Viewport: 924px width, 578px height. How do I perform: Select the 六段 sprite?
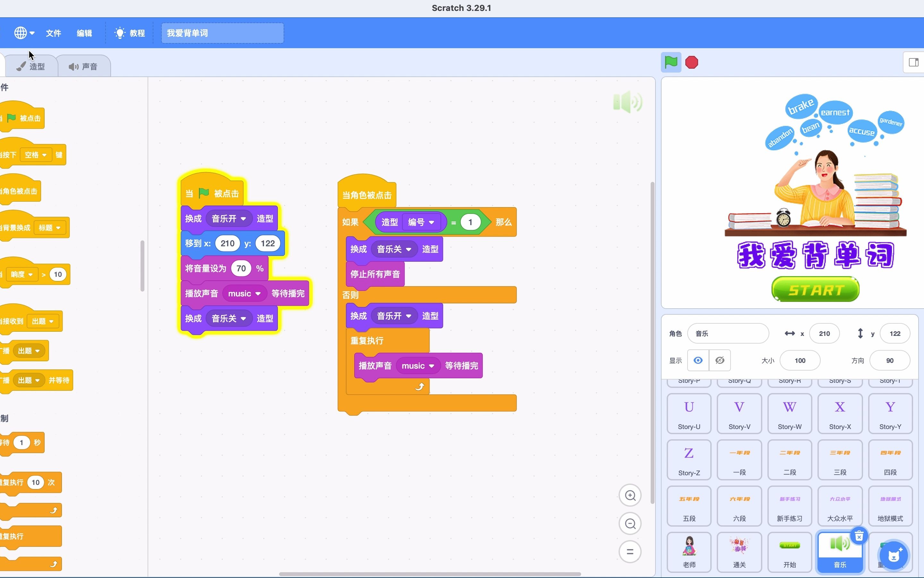coord(739,506)
